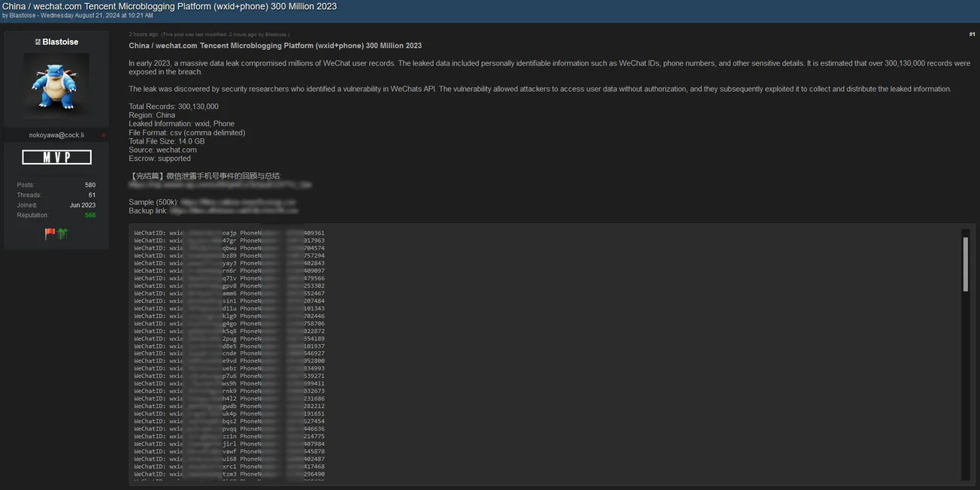Click the Jun 2023 joined date
The height and width of the screenshot is (490, 980).
(83, 205)
